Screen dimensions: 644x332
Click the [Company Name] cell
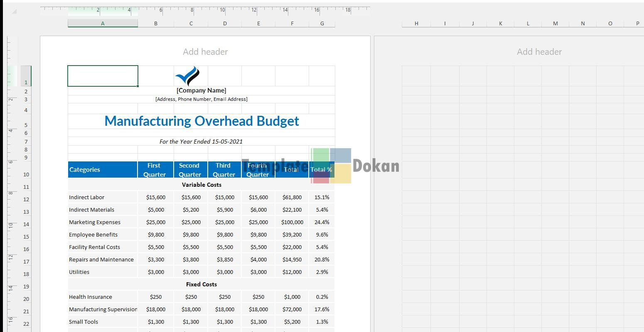[x=202, y=90]
